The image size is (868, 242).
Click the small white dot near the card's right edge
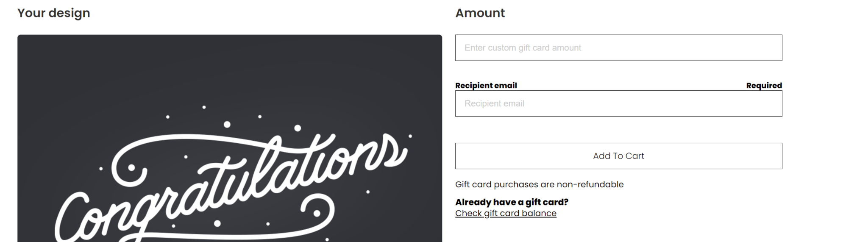pyautogui.click(x=410, y=136)
